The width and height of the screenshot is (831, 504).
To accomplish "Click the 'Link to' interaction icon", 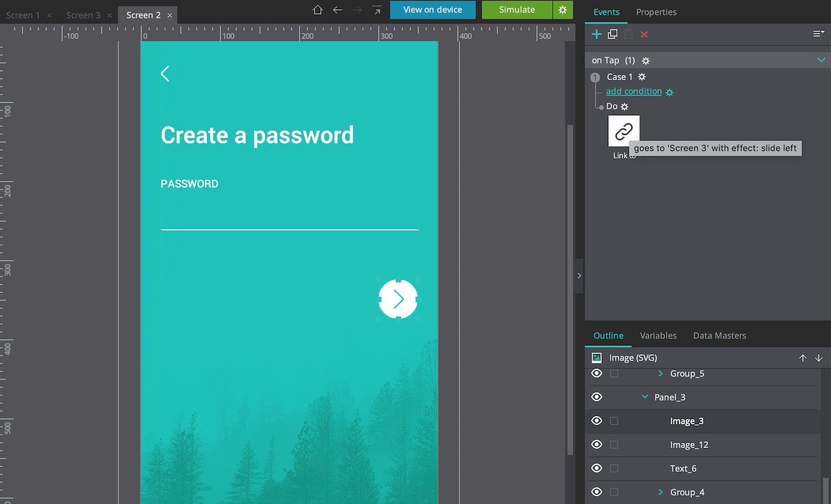I will pyautogui.click(x=624, y=130).
